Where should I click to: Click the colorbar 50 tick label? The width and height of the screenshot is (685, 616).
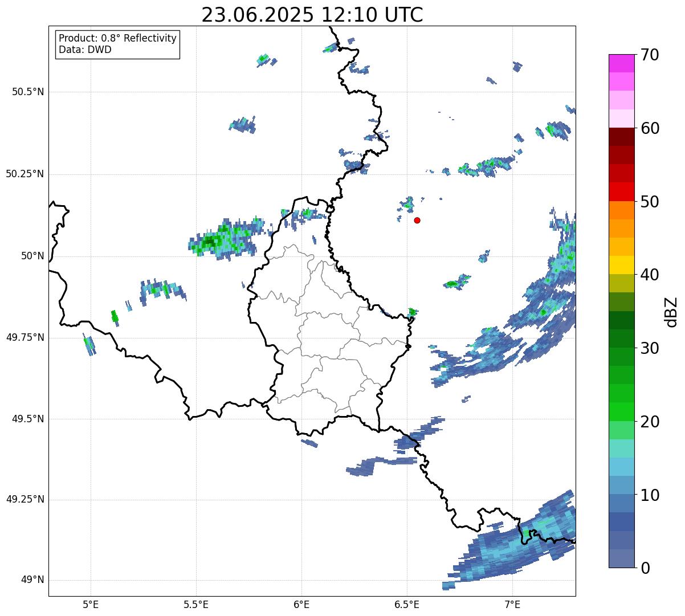(x=650, y=202)
